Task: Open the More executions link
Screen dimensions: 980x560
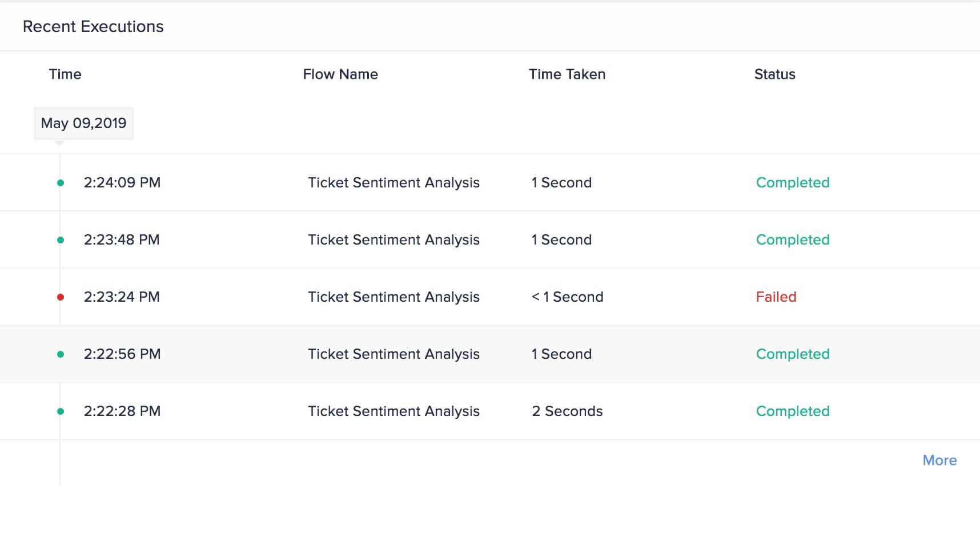Action: point(939,460)
